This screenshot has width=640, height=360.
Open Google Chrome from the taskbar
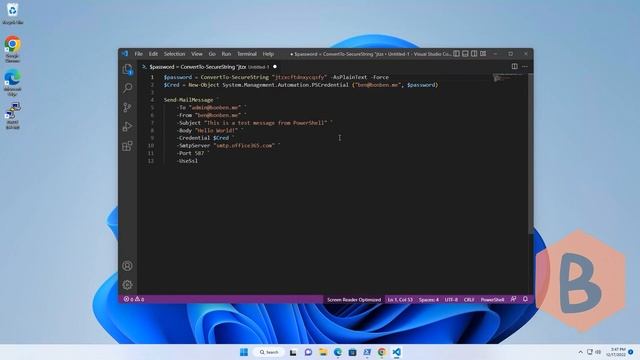click(x=382, y=352)
